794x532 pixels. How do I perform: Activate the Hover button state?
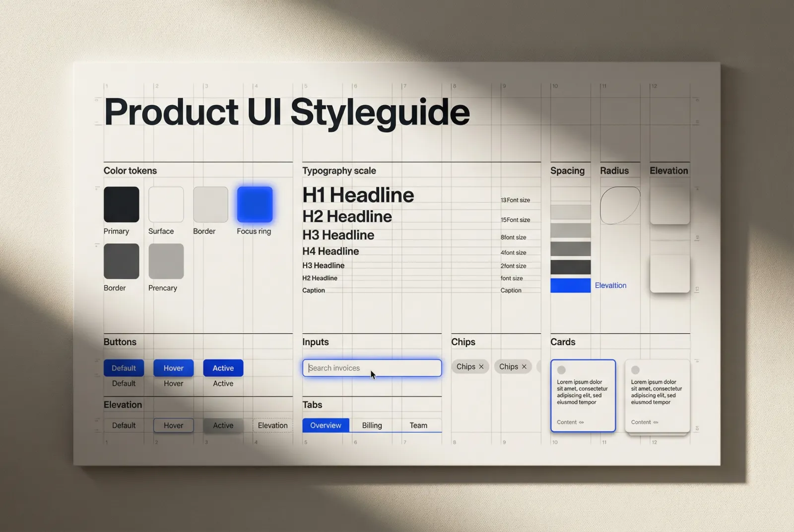[173, 368]
